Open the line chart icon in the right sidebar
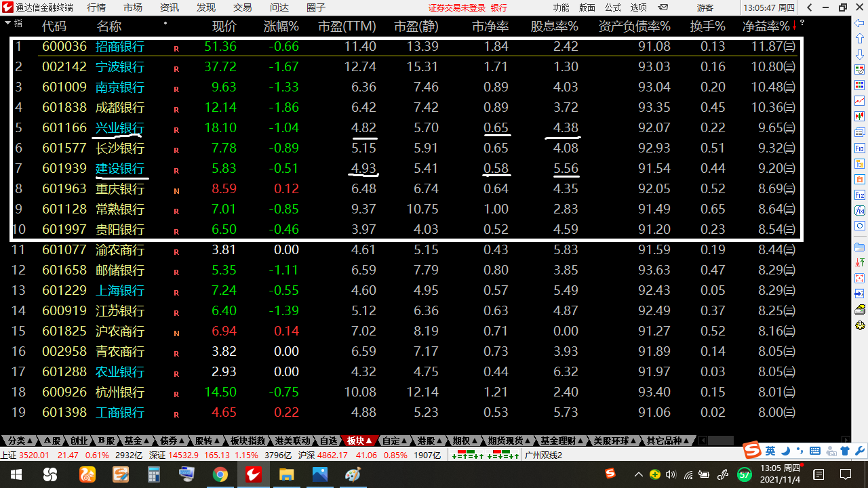The height and width of the screenshot is (488, 868). [x=860, y=100]
